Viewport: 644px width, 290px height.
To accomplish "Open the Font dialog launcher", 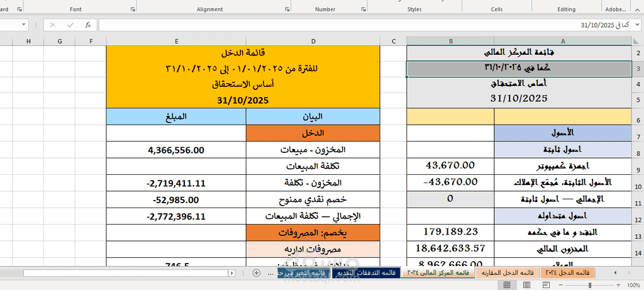I will pyautogui.click(x=133, y=9).
